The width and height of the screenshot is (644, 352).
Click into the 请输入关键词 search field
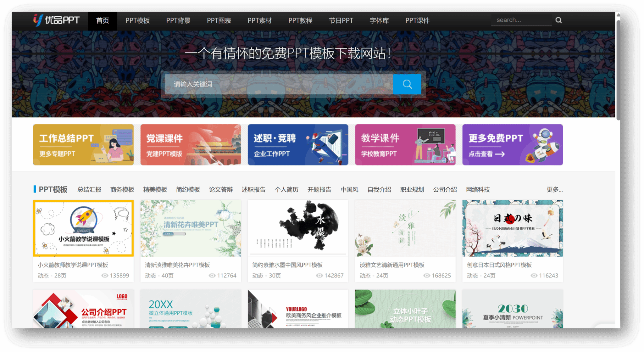tap(278, 84)
